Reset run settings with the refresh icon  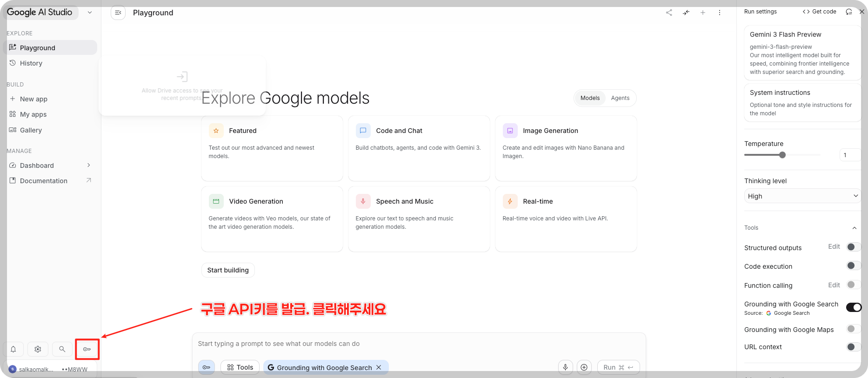pyautogui.click(x=849, y=12)
